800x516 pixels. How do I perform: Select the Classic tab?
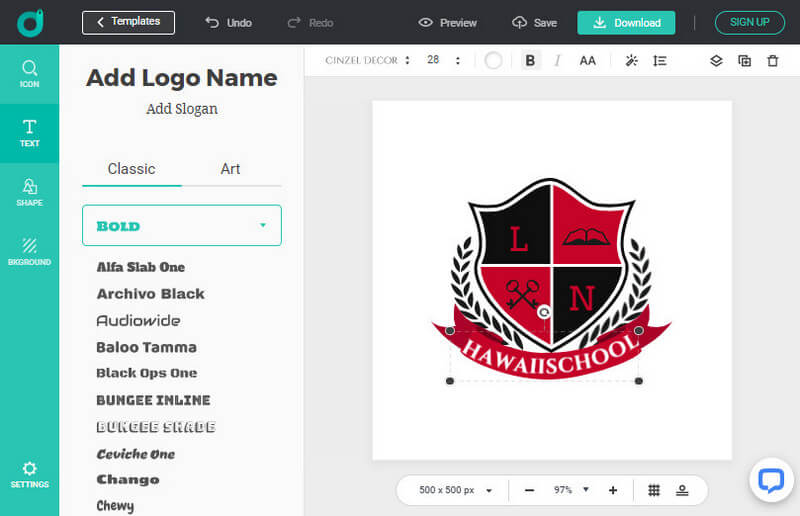click(x=131, y=169)
